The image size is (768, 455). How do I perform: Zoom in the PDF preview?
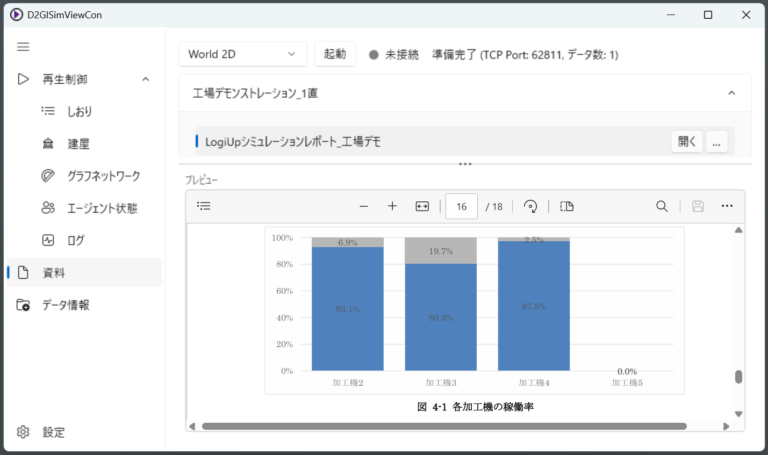pyautogui.click(x=392, y=206)
